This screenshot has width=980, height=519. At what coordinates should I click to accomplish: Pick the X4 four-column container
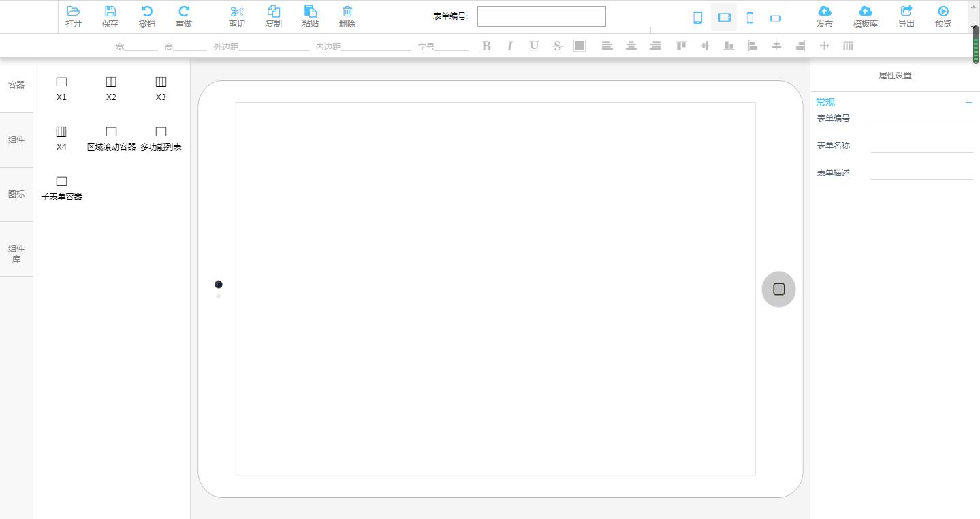pyautogui.click(x=61, y=138)
